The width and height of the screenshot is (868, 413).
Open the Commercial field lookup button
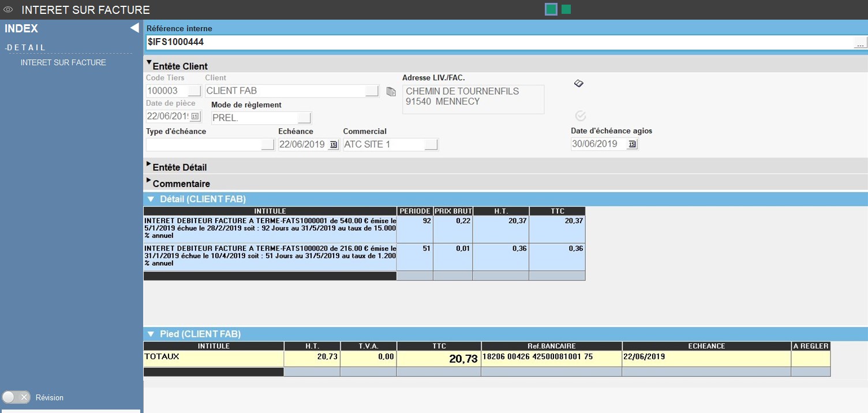point(431,145)
